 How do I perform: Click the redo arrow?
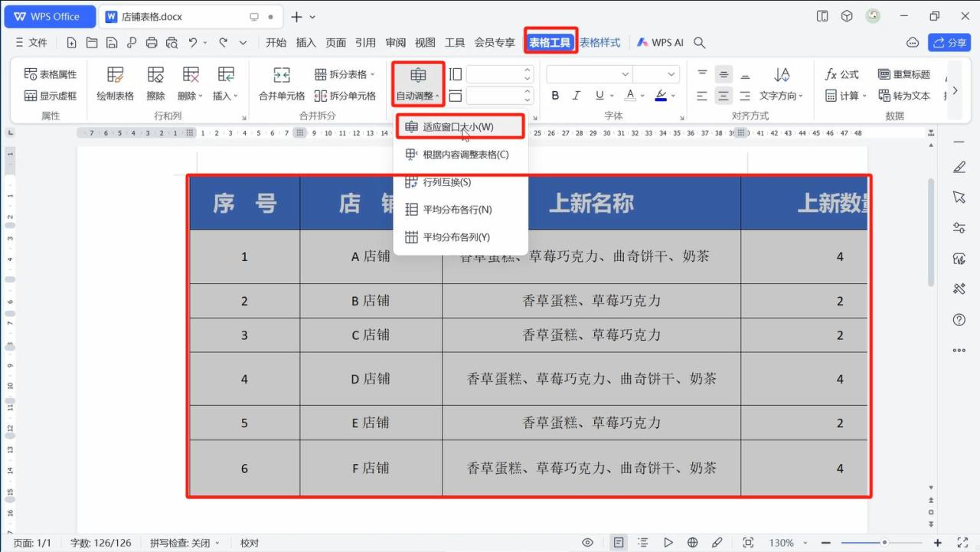pos(223,43)
